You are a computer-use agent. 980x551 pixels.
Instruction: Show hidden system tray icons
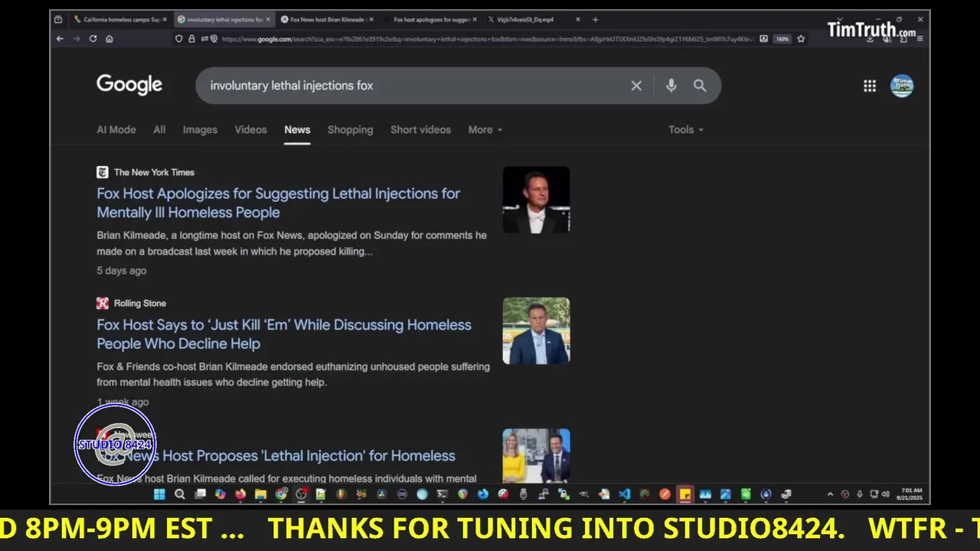830,494
